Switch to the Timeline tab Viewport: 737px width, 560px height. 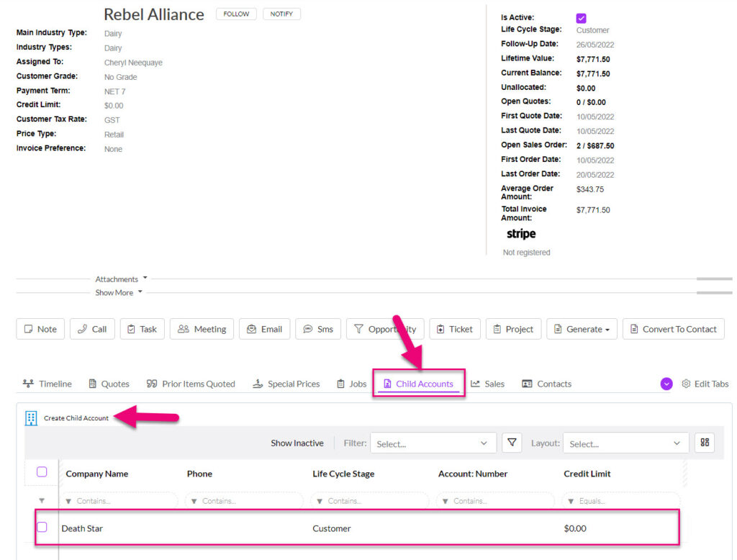click(48, 384)
